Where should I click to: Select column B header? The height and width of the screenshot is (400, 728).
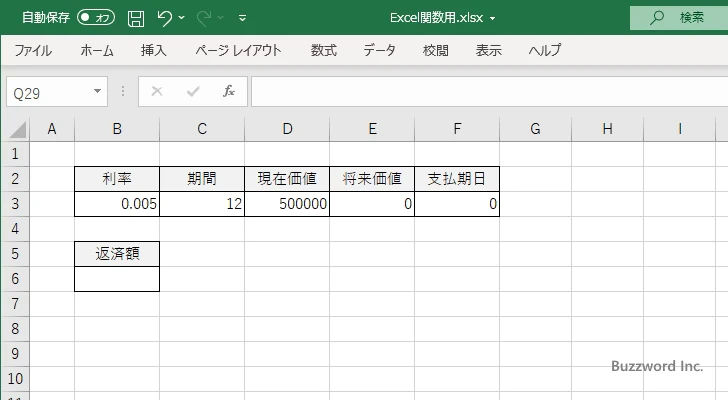click(x=117, y=129)
